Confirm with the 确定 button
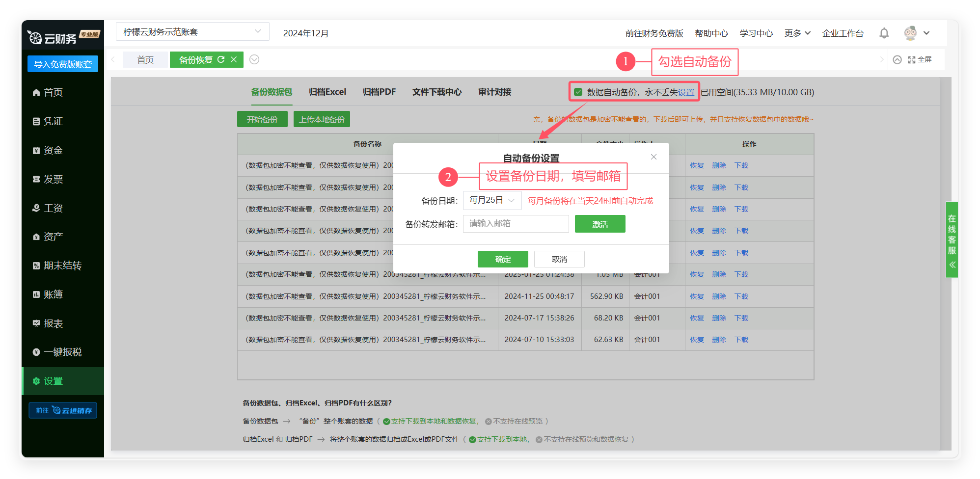 [x=503, y=259]
